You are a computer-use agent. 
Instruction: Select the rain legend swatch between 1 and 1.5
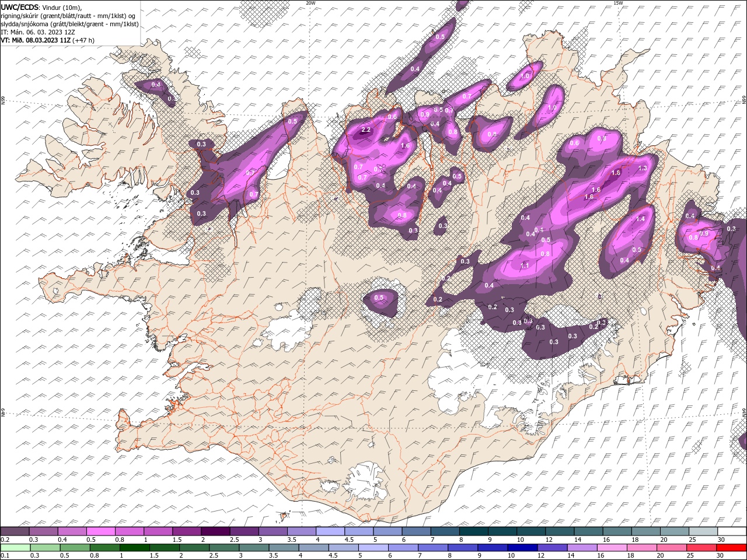point(135,548)
